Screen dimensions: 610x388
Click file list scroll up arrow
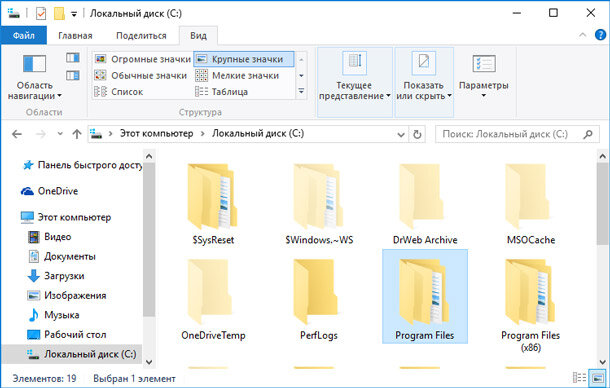point(603,156)
